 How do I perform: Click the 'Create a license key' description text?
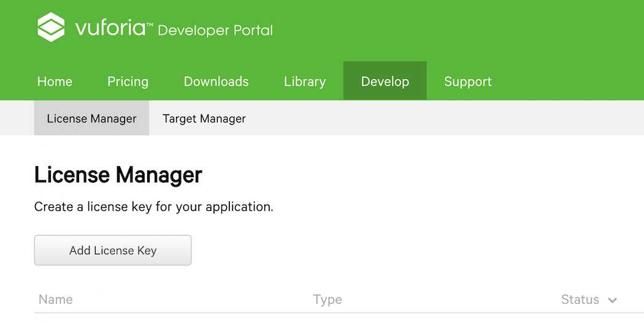(153, 207)
